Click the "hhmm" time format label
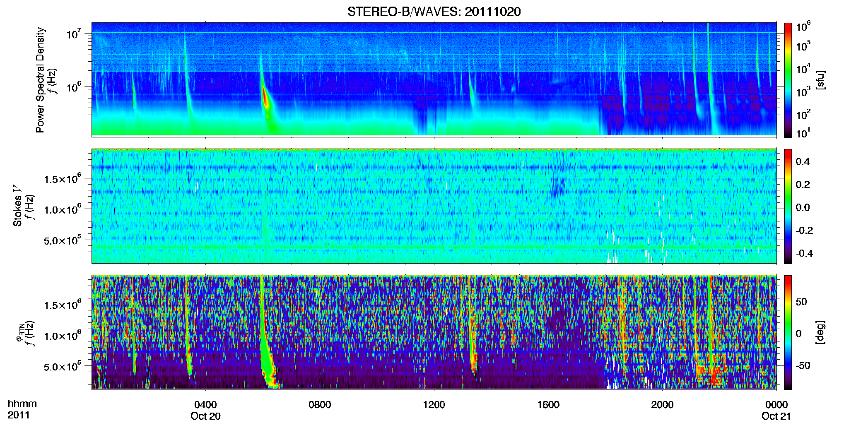This screenshot has width=868, height=447. tap(22, 404)
